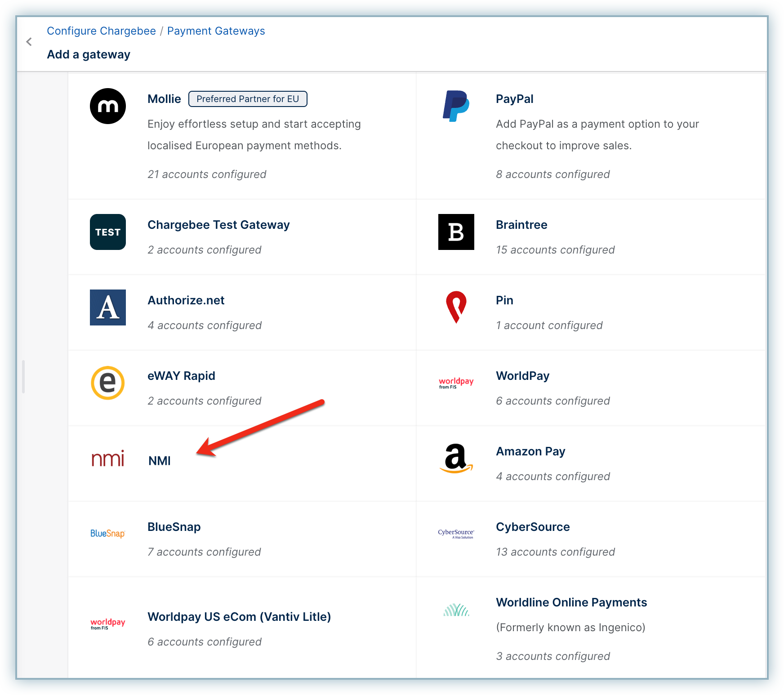Go back using the left chevron arrow
Viewport: 784px width, 695px height.
point(29,42)
